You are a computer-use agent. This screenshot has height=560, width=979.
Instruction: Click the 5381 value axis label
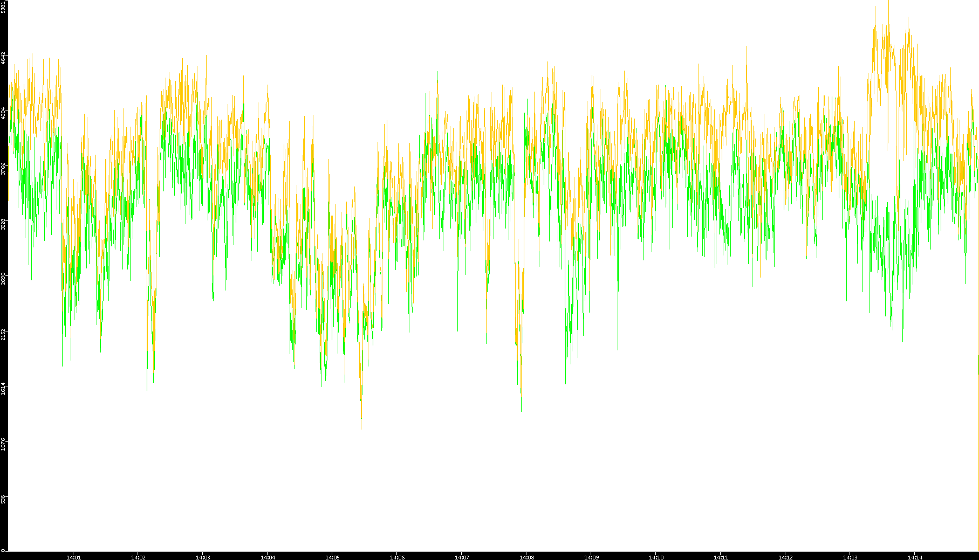3,7
